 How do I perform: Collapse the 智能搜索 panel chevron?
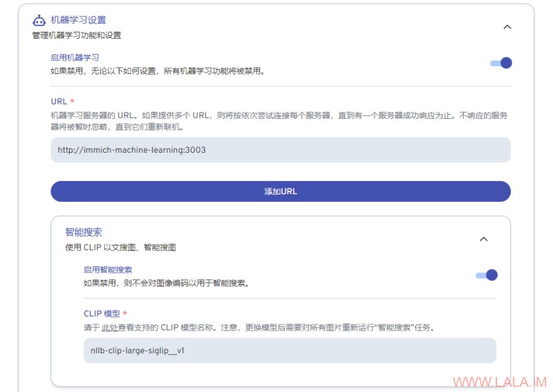483,239
